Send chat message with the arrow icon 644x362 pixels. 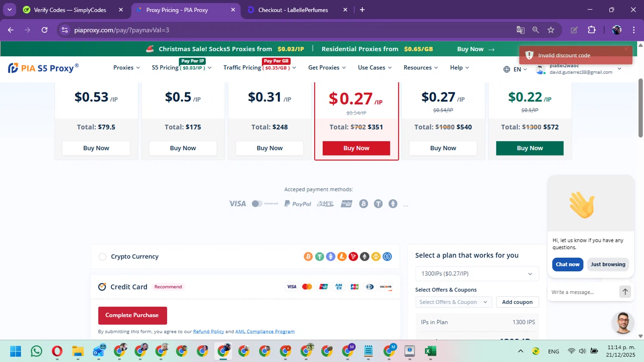(x=625, y=292)
